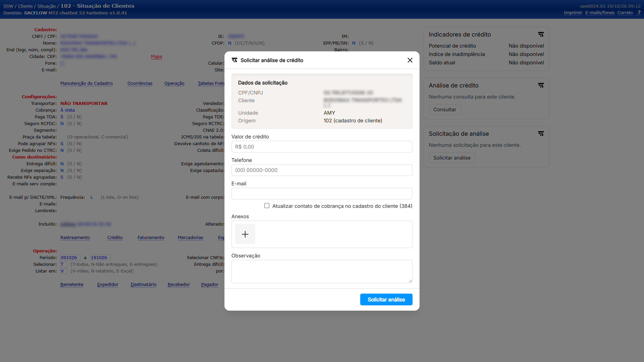Click the Selecionar field with value T
The image size is (644, 362).
pyautogui.click(x=63, y=264)
